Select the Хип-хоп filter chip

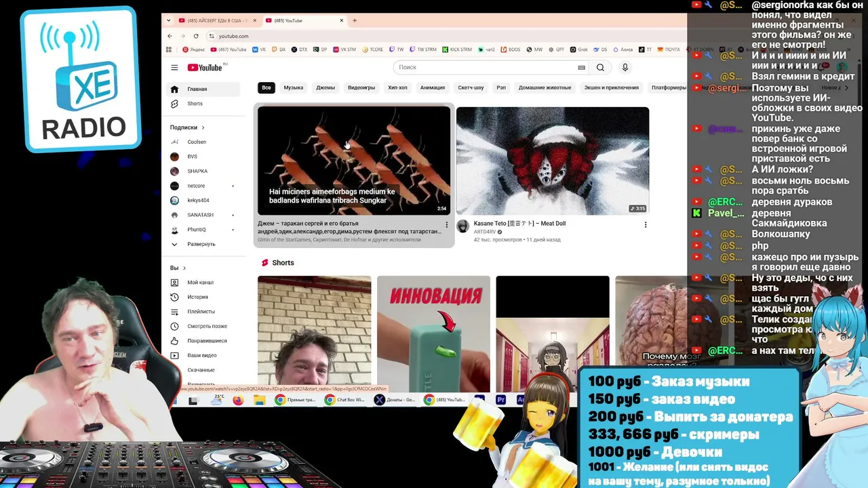coord(397,87)
